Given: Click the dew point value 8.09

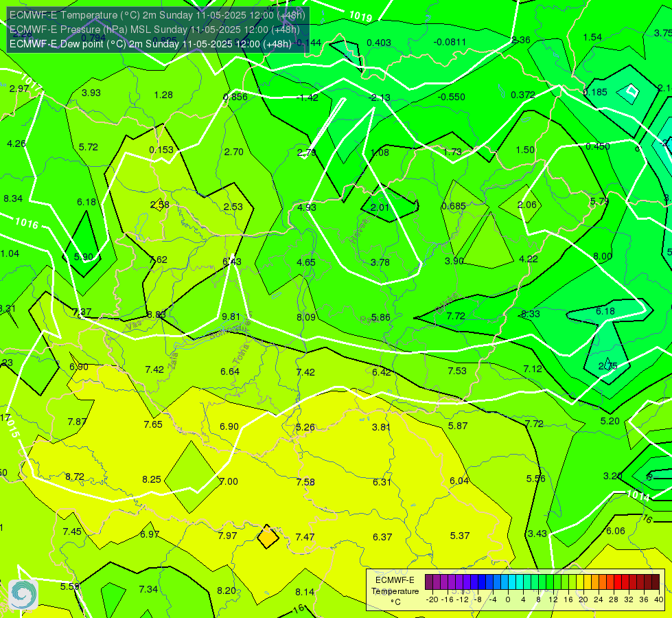Looking at the screenshot, I should [x=306, y=317].
